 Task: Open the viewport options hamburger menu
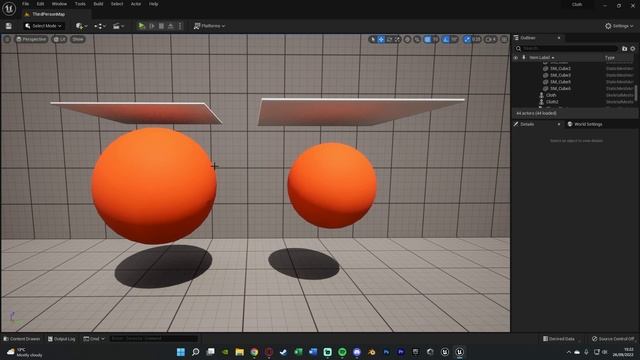[x=7, y=39]
